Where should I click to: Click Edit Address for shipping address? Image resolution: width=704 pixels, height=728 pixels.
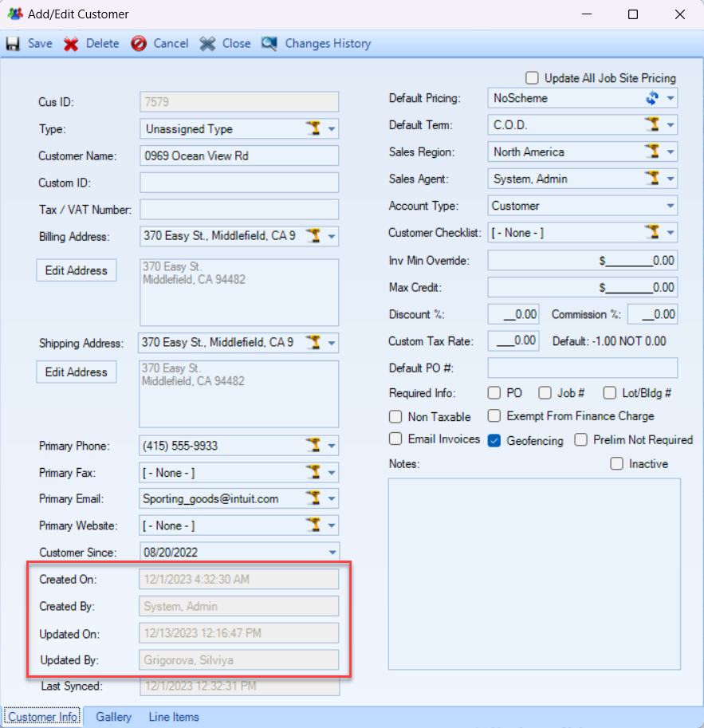(77, 372)
